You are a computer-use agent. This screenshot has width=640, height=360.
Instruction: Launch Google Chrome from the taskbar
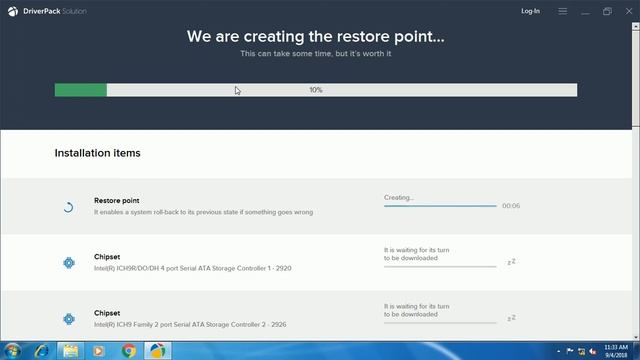(129, 351)
